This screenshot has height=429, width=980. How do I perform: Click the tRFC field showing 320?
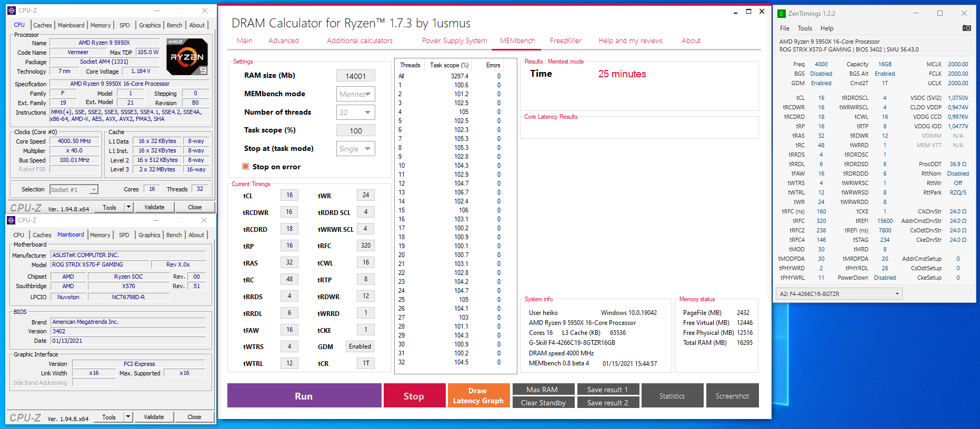[366, 246]
